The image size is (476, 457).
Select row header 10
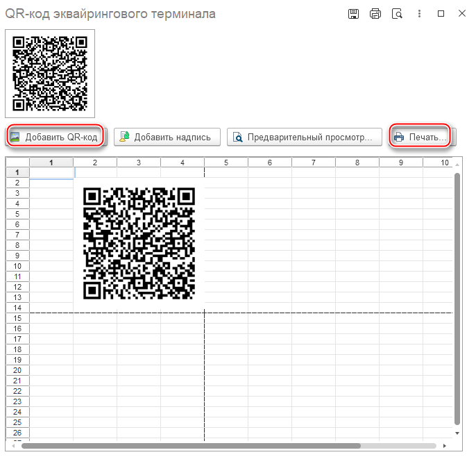[x=17, y=266]
